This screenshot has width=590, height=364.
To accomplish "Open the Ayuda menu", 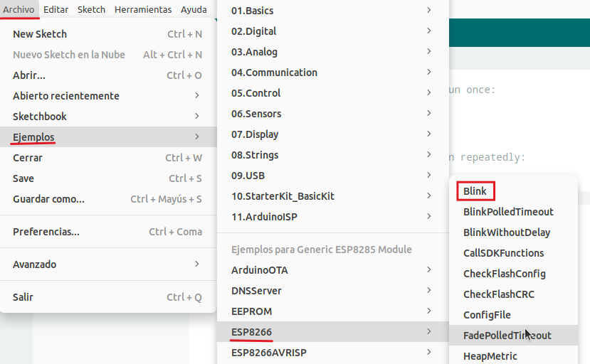I will (194, 9).
